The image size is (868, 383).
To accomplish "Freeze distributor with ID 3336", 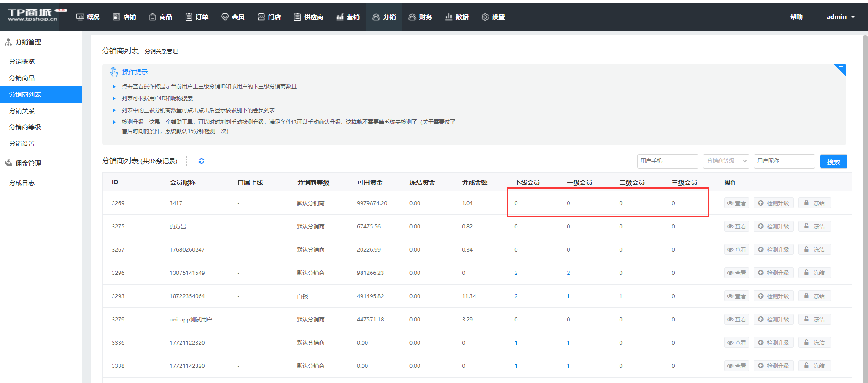I will tap(814, 343).
